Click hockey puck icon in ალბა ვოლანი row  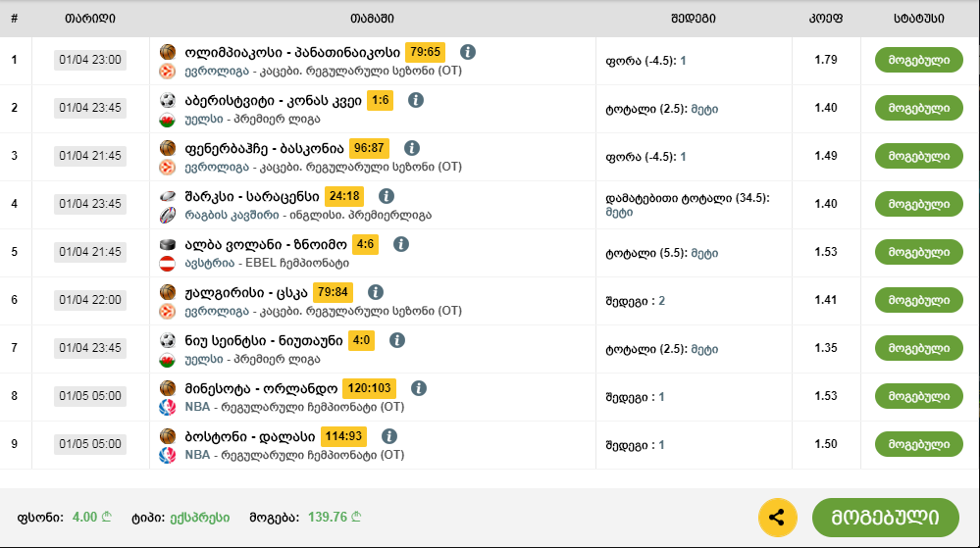[x=168, y=244]
